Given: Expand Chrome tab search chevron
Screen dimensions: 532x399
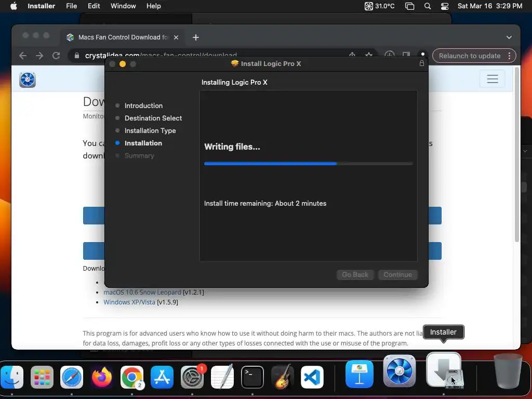Looking at the screenshot, I should coord(509,37).
